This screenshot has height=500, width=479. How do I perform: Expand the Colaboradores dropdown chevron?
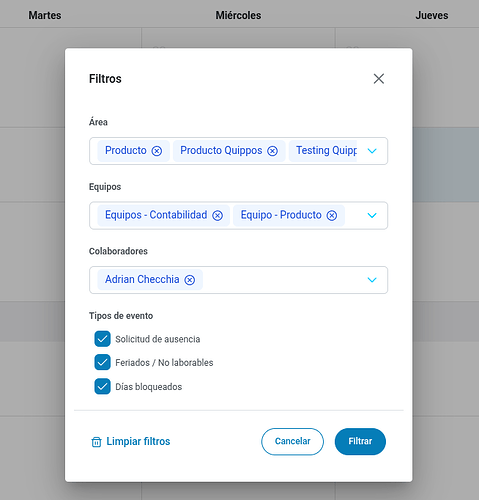[372, 280]
